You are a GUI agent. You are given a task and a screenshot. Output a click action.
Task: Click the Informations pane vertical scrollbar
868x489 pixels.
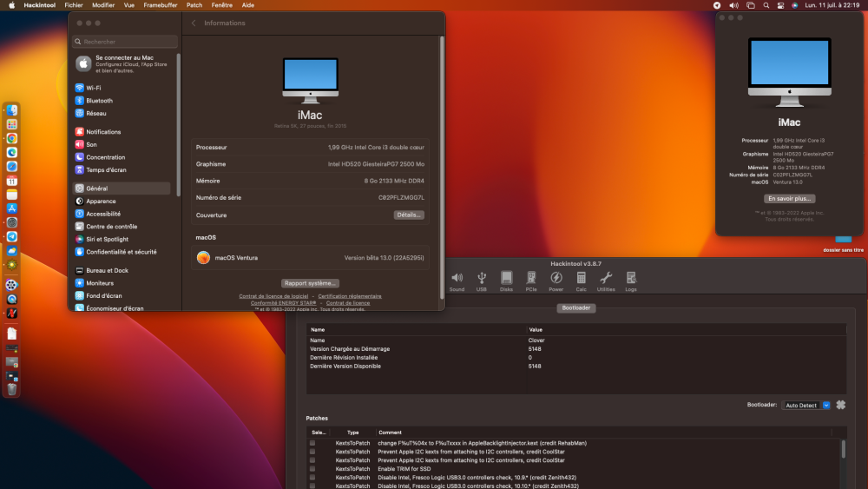pos(442,166)
